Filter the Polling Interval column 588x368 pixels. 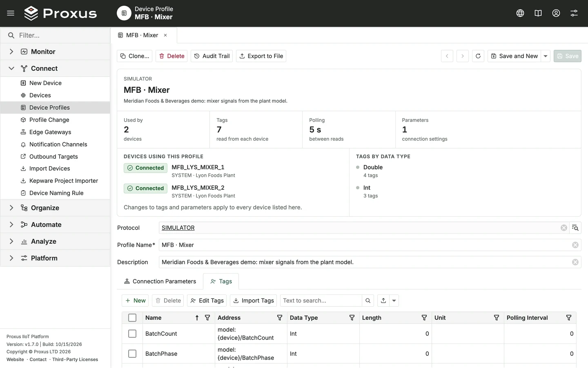569,318
